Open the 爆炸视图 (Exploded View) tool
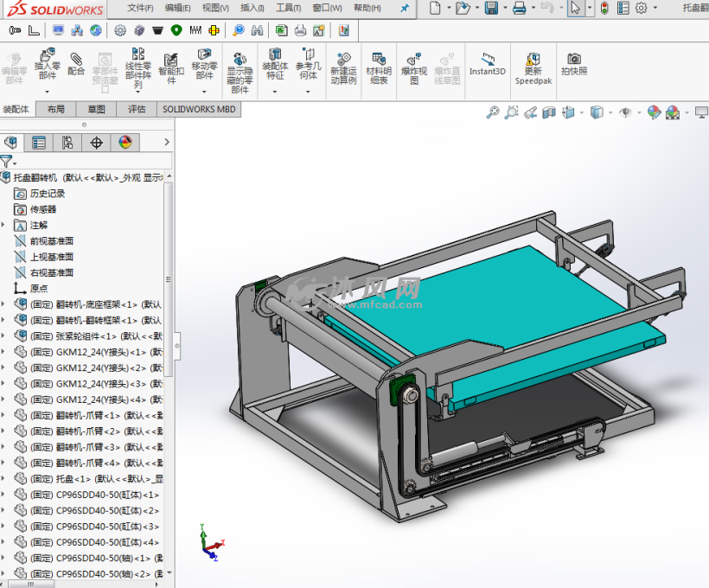Image resolution: width=709 pixels, height=588 pixels. pos(413,66)
